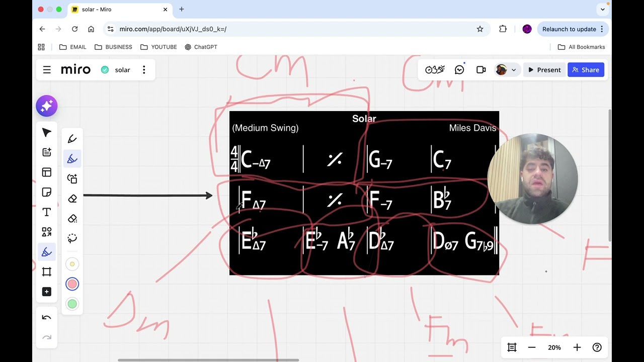Open the Chrome extensions puzzle icon
The height and width of the screenshot is (362, 644).
coord(503,29)
